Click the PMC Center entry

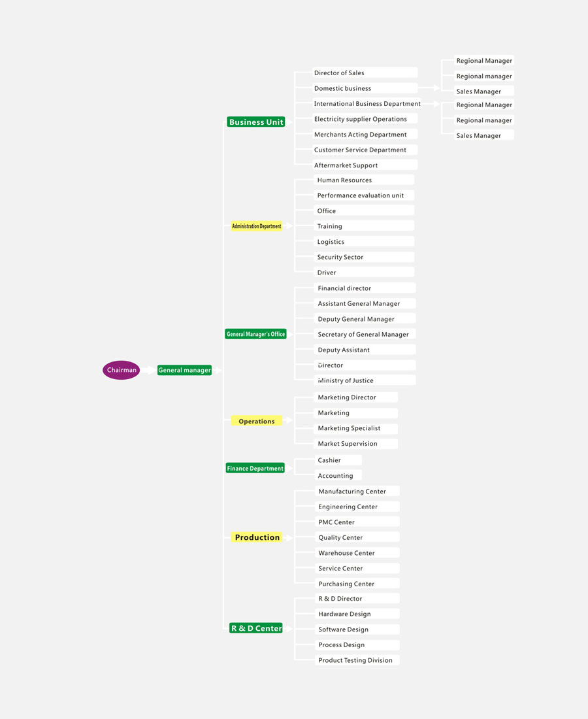coord(357,522)
